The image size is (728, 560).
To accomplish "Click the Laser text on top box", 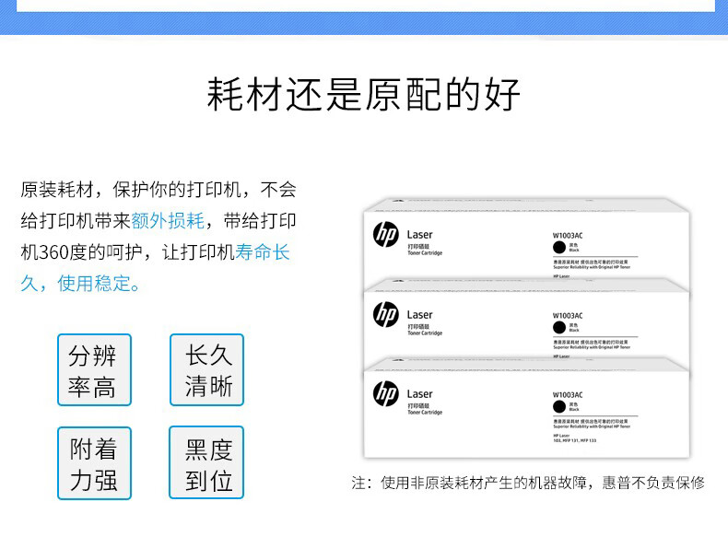I will 419,235.
